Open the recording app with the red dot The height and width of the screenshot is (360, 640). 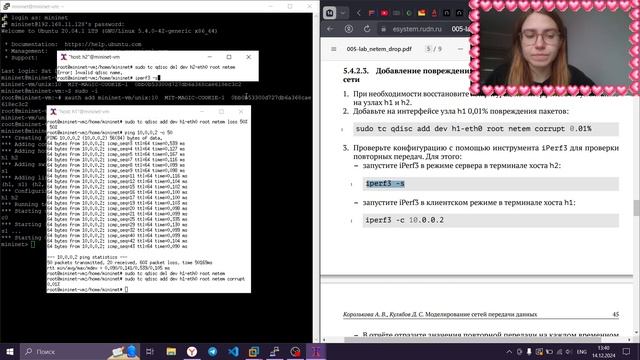pos(296,351)
